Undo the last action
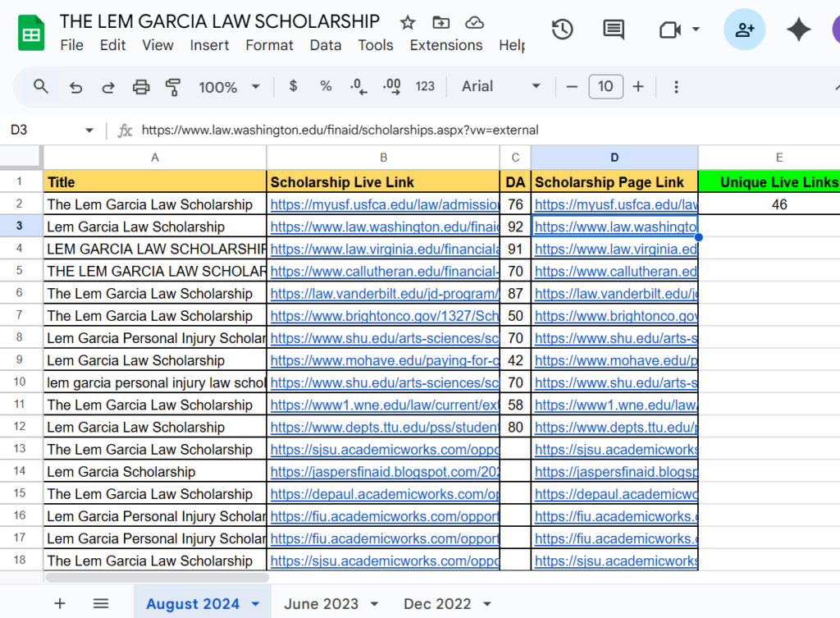840x618 pixels. click(75, 86)
